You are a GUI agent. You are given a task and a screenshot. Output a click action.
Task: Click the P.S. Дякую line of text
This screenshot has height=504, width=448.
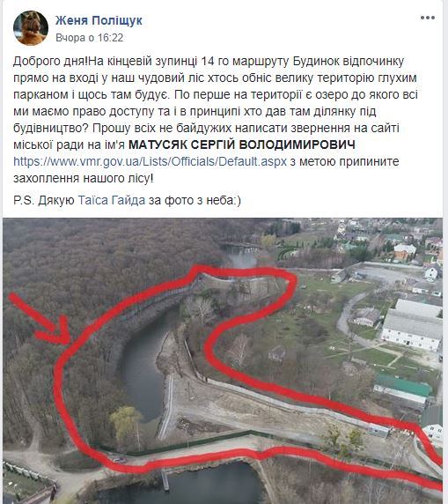pyautogui.click(x=127, y=200)
